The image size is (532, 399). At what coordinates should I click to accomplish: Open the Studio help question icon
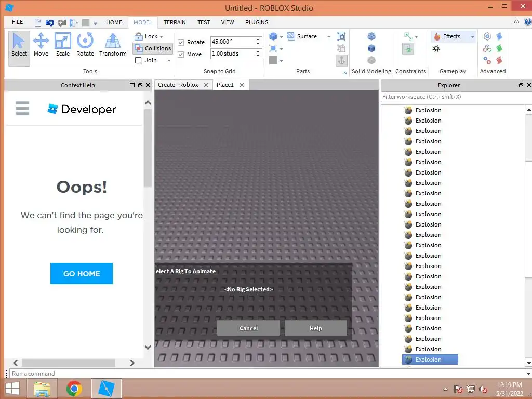tap(528, 22)
